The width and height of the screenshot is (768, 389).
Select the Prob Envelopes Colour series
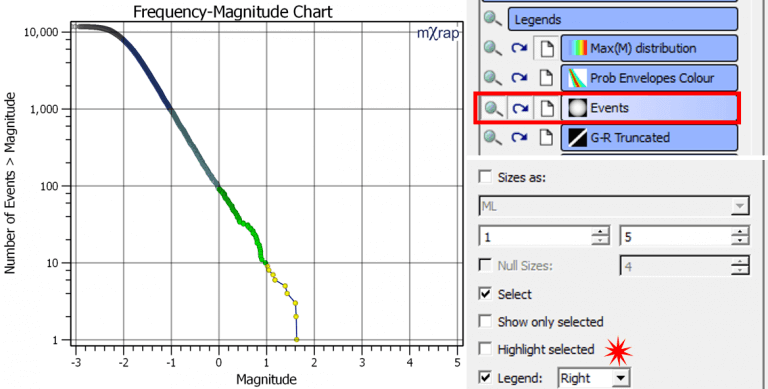[x=649, y=78]
